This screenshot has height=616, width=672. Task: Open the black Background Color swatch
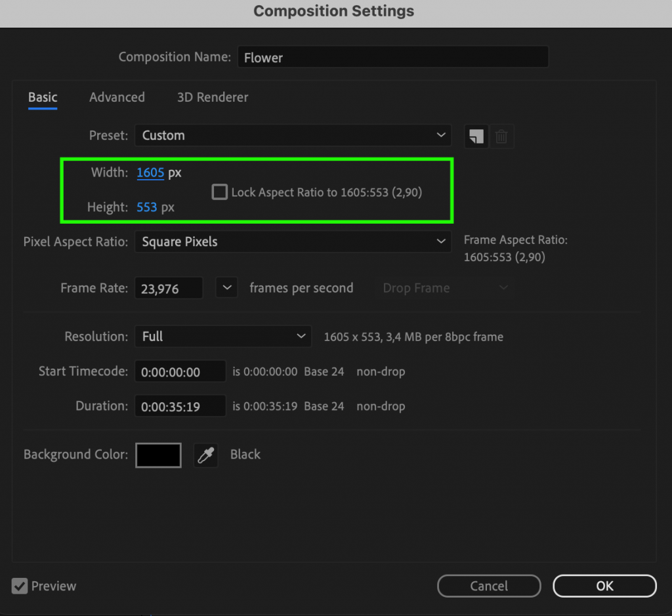(x=158, y=455)
